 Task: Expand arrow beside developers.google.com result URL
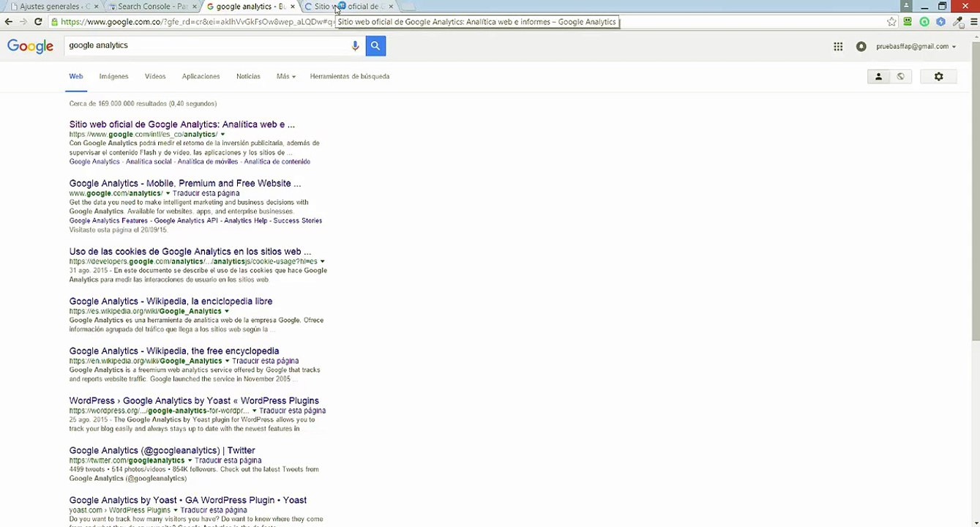coord(322,261)
